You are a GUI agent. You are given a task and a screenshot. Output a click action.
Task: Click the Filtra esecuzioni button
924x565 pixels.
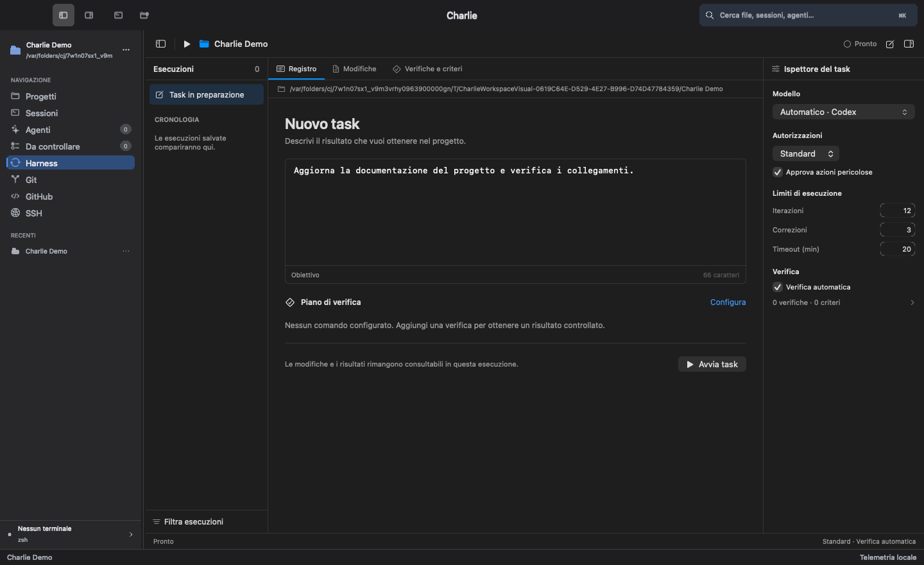click(188, 522)
